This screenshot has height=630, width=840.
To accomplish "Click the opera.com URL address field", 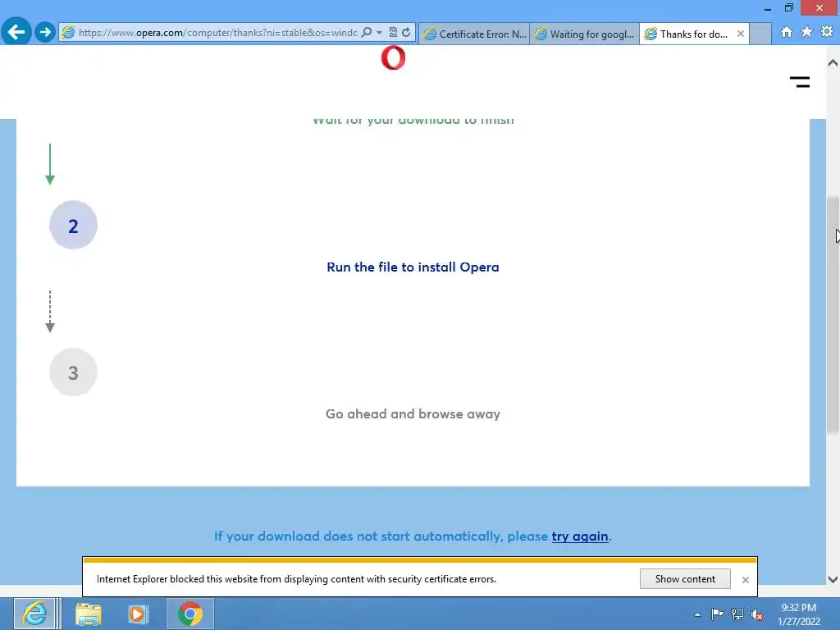I will (x=217, y=32).
